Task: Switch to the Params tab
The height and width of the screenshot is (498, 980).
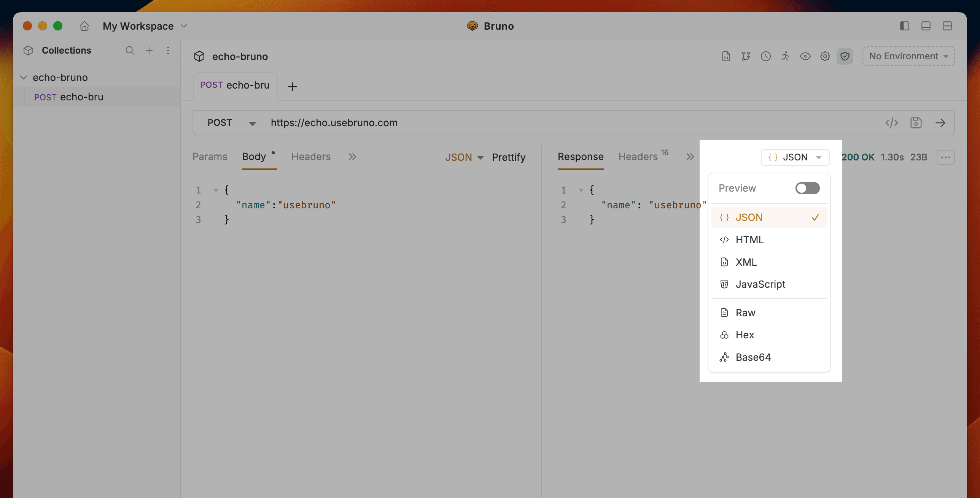Action: pyautogui.click(x=210, y=157)
